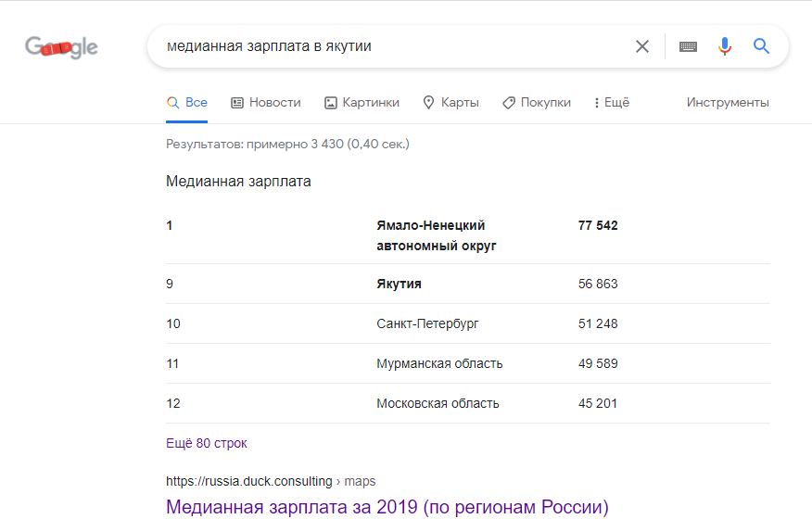The height and width of the screenshot is (519, 812).
Task: Clear the search query with X icon
Action: (x=642, y=46)
